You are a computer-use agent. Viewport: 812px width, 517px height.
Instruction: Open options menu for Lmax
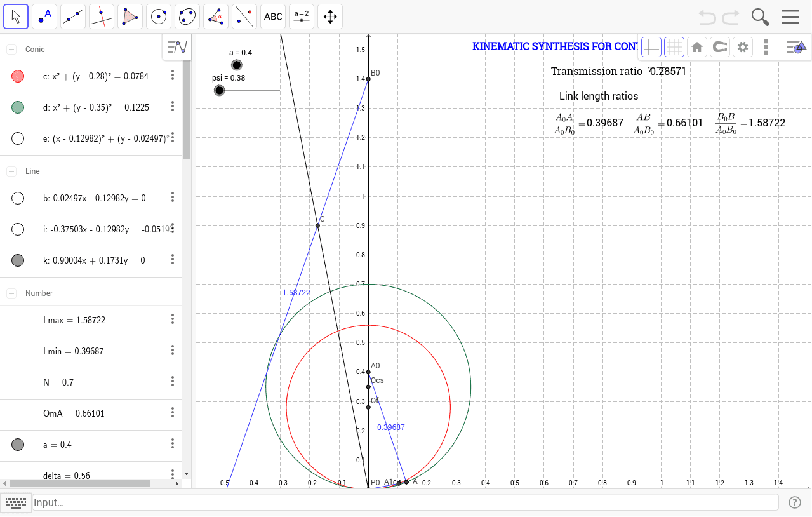(x=172, y=319)
